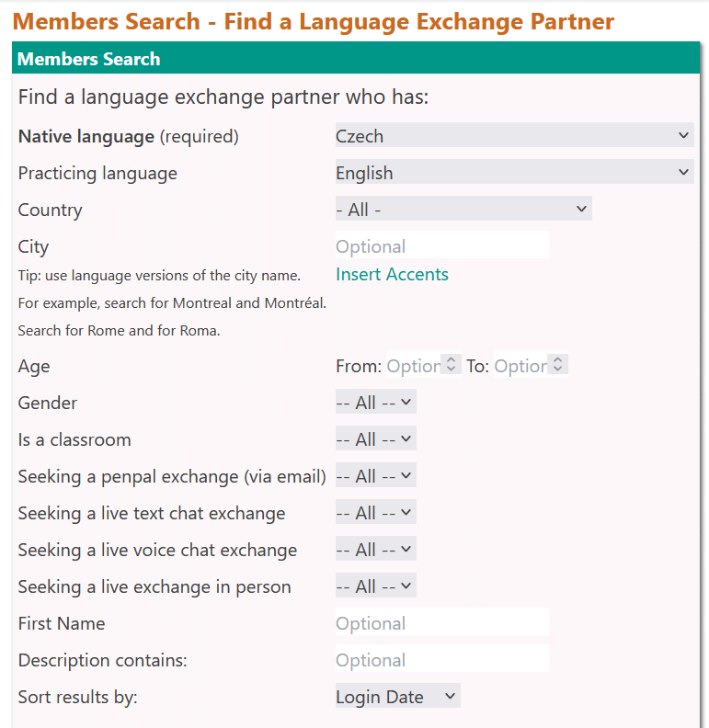The height and width of the screenshot is (728, 709).
Task: Expand the Is a classroom dropdown
Action: [375, 439]
